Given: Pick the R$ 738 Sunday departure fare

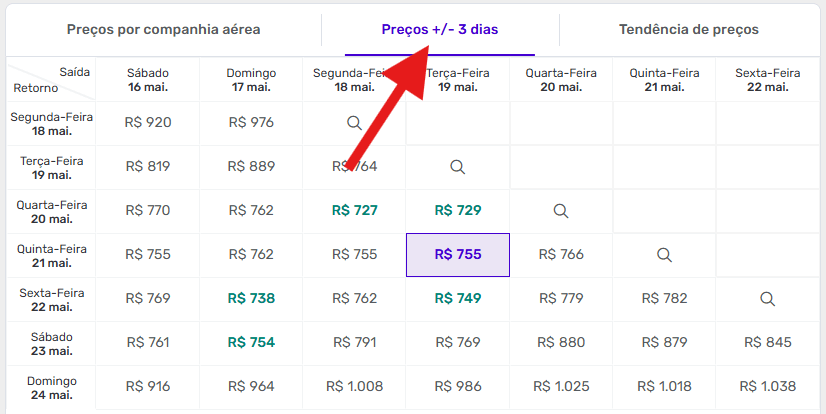Looking at the screenshot, I should [251, 298].
